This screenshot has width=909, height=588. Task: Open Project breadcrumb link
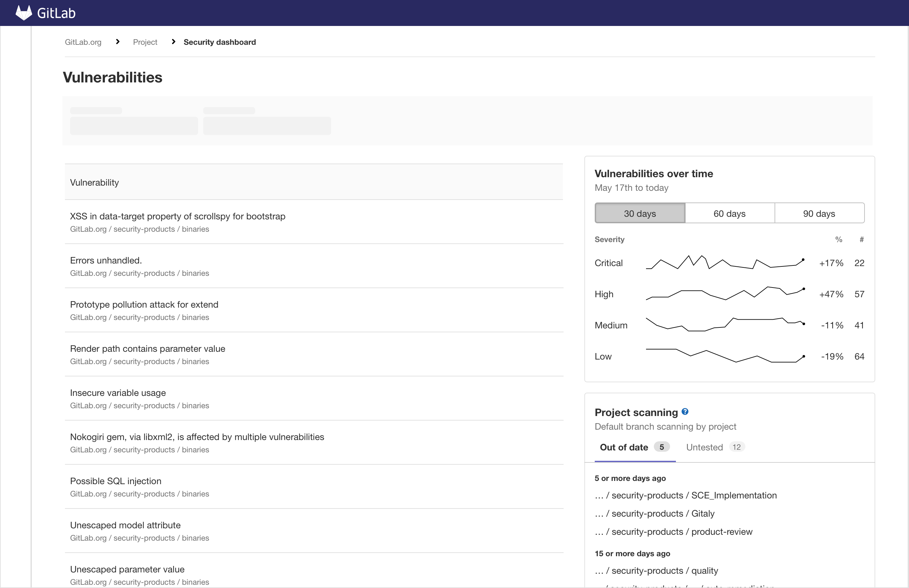tap(145, 42)
